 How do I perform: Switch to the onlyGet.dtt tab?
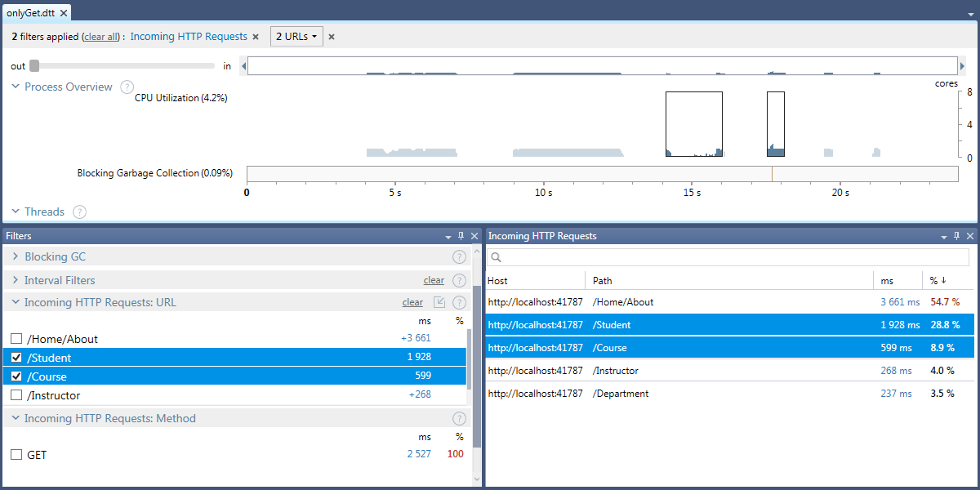33,13
